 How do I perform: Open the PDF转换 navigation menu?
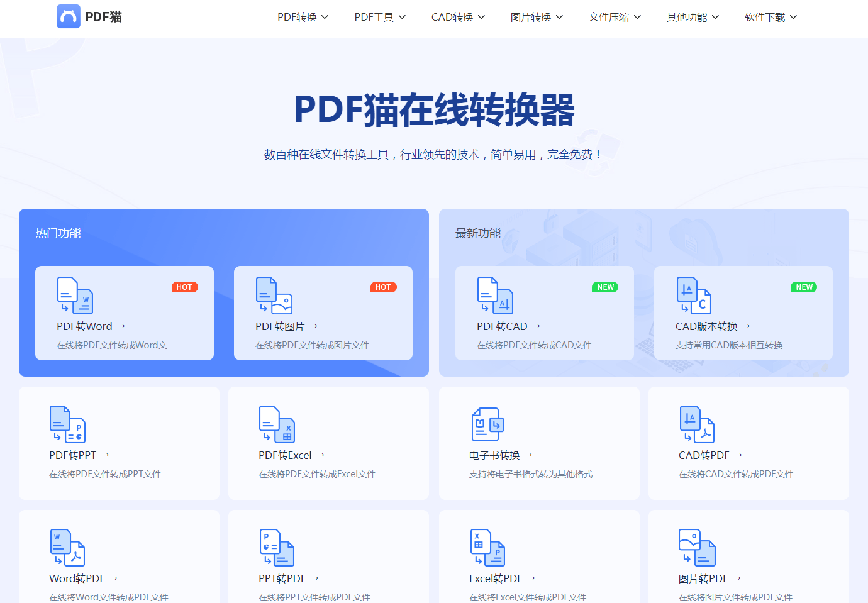(x=303, y=18)
